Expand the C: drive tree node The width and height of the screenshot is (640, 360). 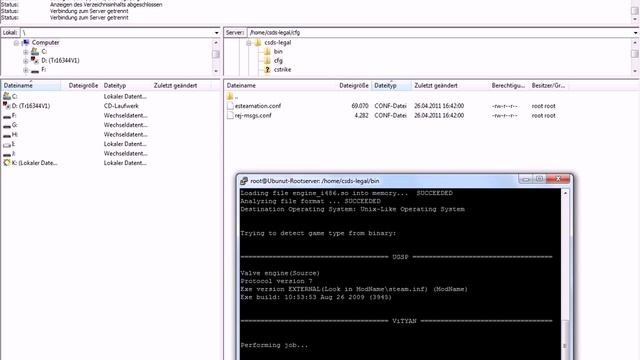(x=26, y=52)
